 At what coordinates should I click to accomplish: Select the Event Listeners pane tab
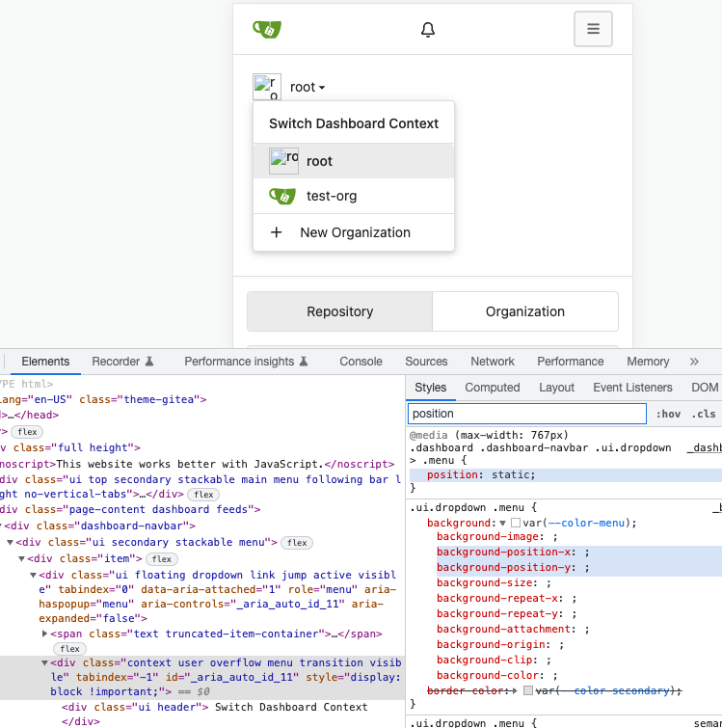pyautogui.click(x=632, y=388)
